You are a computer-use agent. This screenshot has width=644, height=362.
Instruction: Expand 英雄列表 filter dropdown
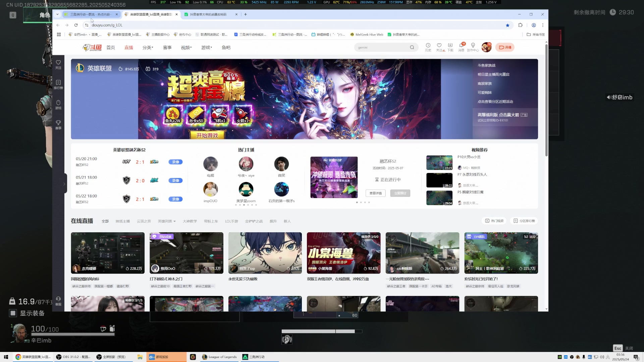coord(167,221)
